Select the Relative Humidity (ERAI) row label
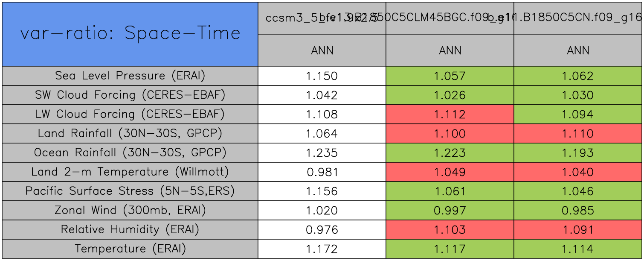644x261 pixels. click(130, 230)
